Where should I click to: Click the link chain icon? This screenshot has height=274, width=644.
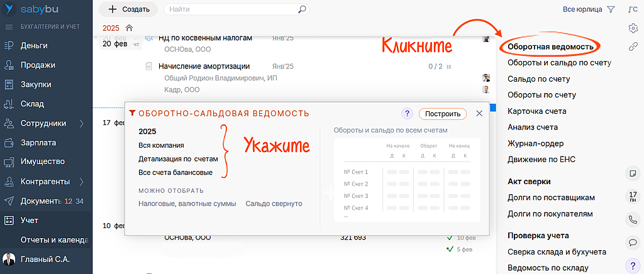point(633,47)
